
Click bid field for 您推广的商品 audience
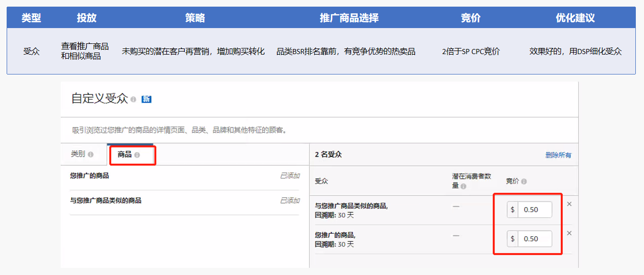(535, 239)
